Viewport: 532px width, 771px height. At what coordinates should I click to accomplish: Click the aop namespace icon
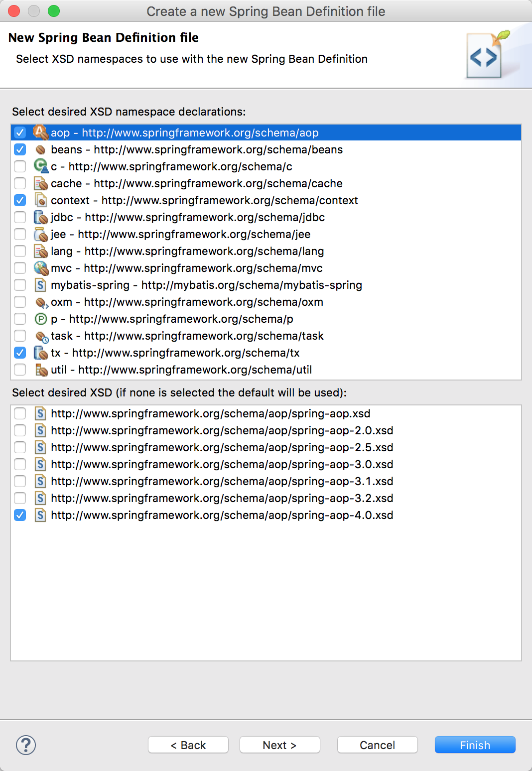pos(40,132)
